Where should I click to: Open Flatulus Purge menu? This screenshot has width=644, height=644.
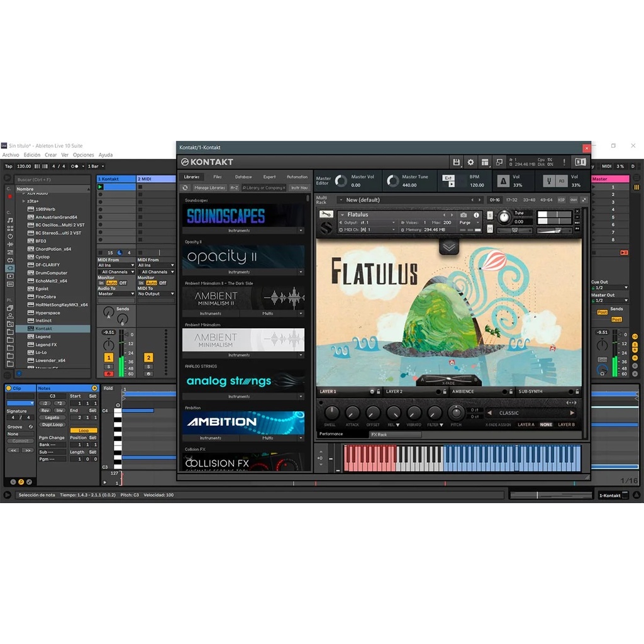point(469,223)
